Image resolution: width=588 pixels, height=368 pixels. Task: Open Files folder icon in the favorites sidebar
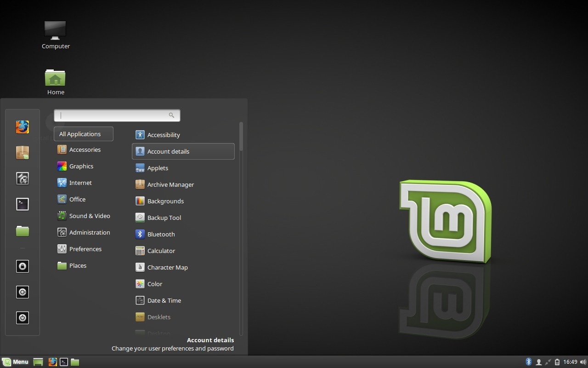click(x=23, y=230)
